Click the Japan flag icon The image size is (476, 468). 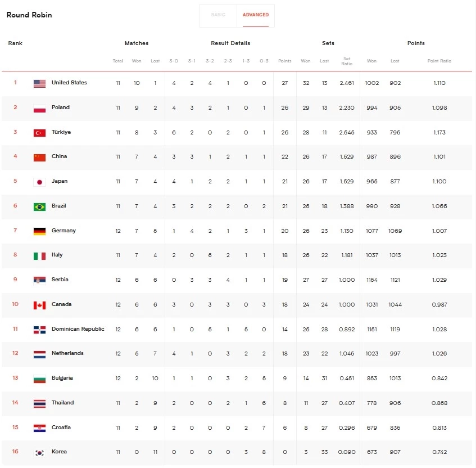pos(38,181)
